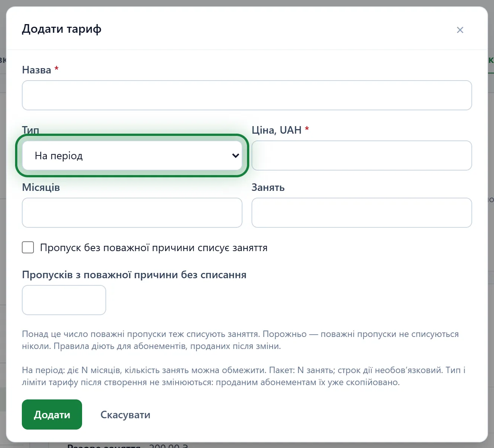Click the Додати тариф heading
Viewport: 494px width, 448px height.
click(62, 29)
